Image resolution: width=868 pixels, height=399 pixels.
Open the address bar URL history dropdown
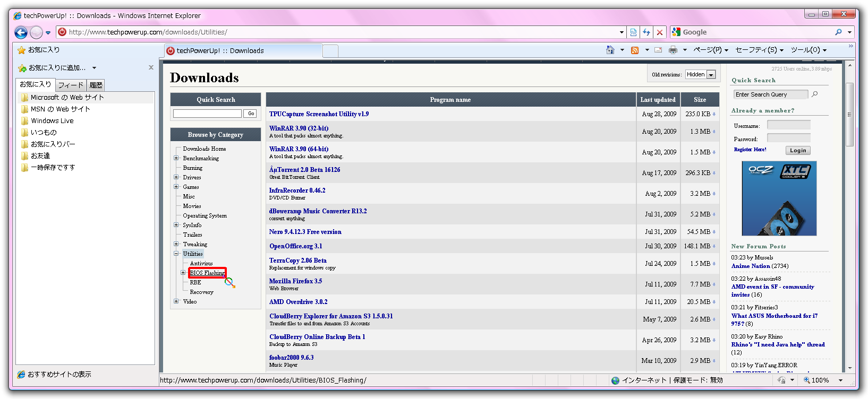[622, 32]
